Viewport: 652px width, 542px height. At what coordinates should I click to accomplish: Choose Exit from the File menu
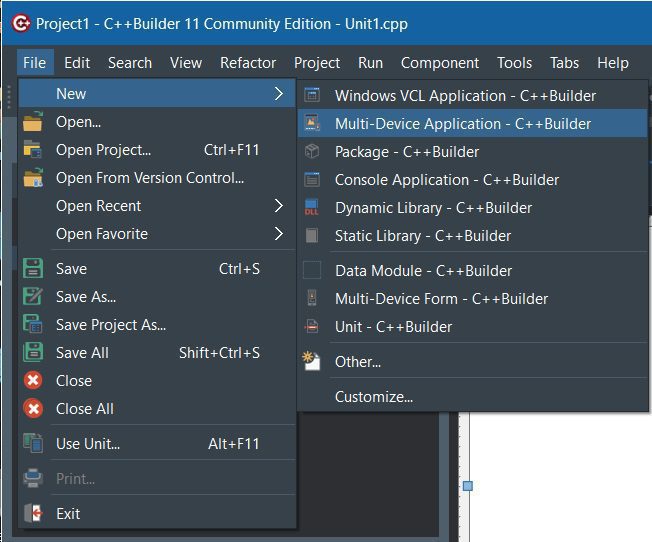[158, 513]
